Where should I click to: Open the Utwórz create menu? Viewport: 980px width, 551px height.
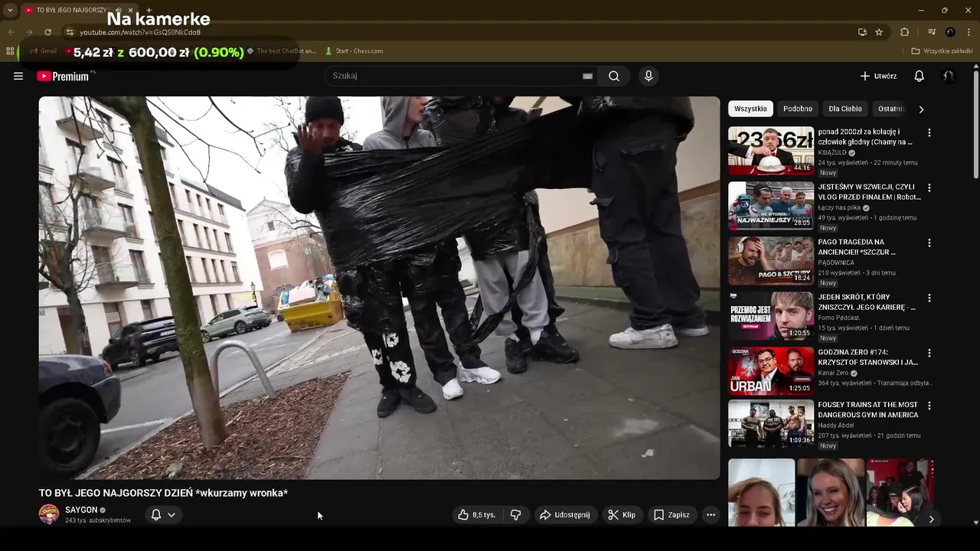click(x=878, y=76)
